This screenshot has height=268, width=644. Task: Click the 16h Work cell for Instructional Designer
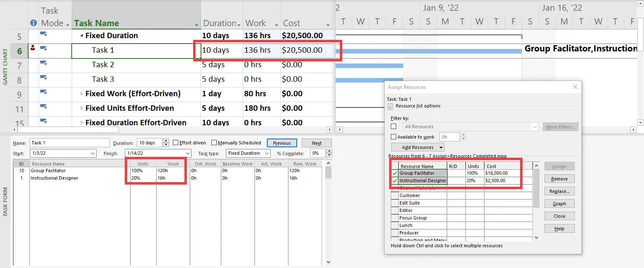[x=173, y=178]
